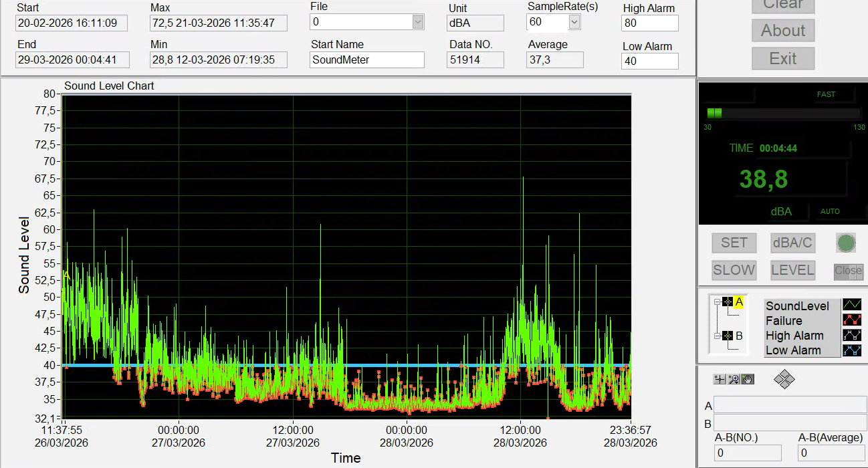This screenshot has height=468, width=868.
Task: Click the diamond-shaped cursor mover control
Action: click(x=784, y=380)
